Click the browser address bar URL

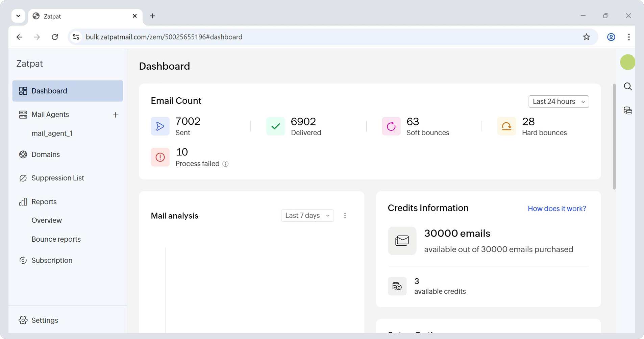[164, 37]
